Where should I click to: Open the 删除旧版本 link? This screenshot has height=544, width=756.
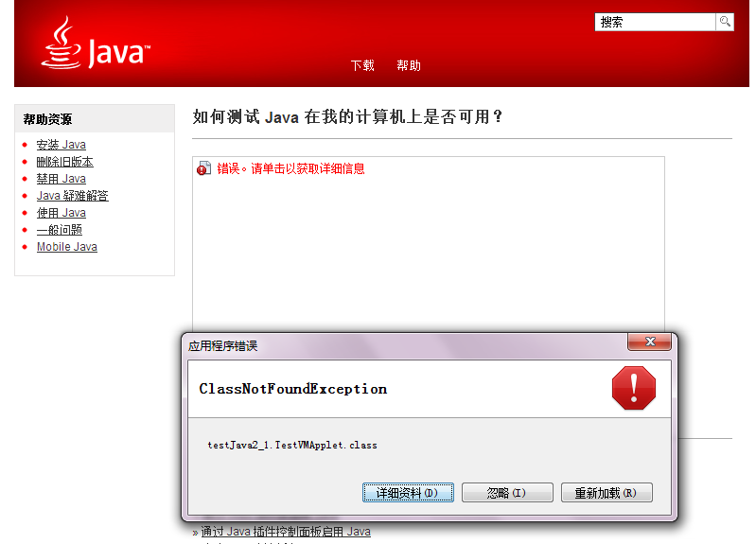coord(65,162)
